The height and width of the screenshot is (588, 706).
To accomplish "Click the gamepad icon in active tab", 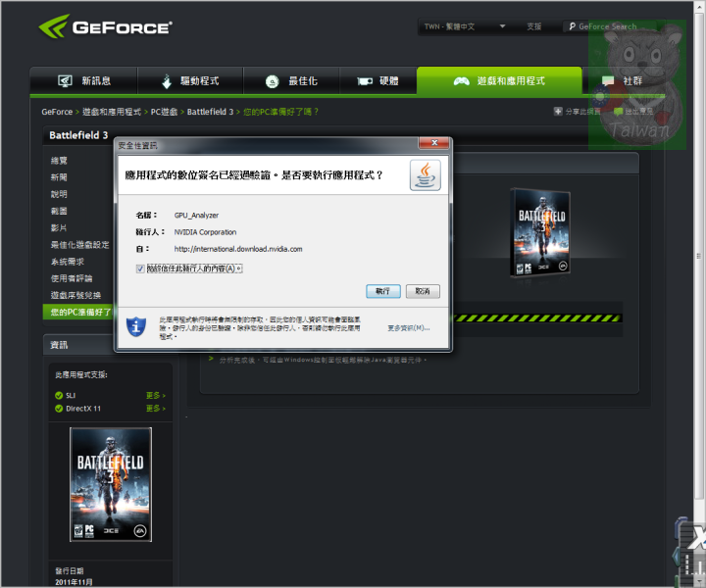I will 461,81.
